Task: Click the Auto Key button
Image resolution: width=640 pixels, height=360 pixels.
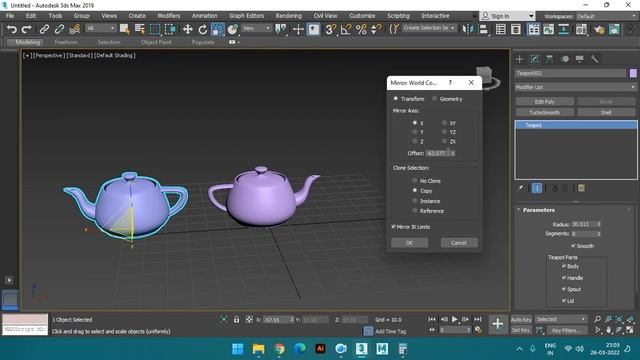Action: click(521, 320)
